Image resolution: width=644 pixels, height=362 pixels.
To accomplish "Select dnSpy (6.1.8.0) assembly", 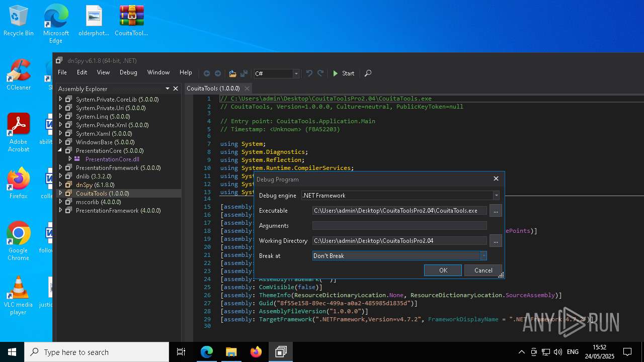I will coord(95,185).
